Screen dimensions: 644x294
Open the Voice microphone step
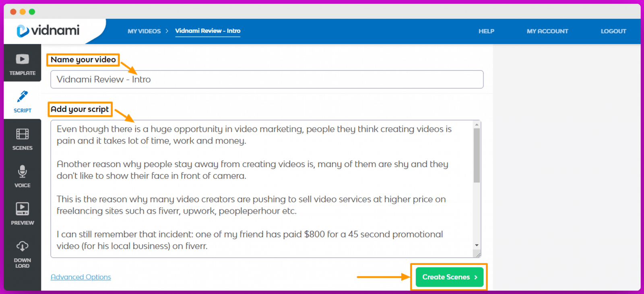23,176
